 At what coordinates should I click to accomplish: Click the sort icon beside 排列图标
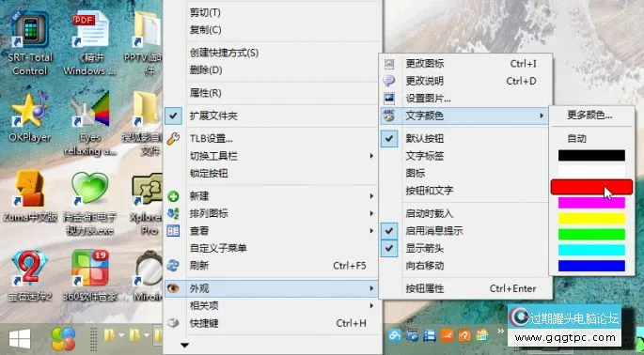click(x=173, y=213)
